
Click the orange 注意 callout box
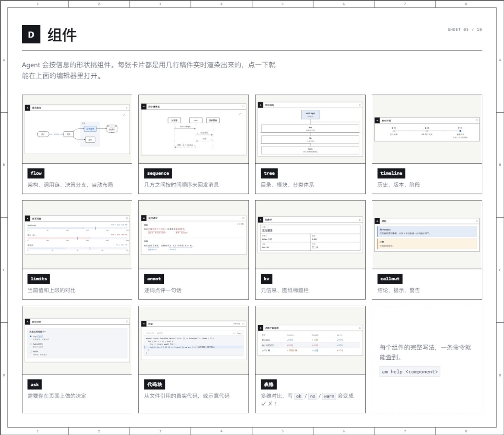click(427, 244)
